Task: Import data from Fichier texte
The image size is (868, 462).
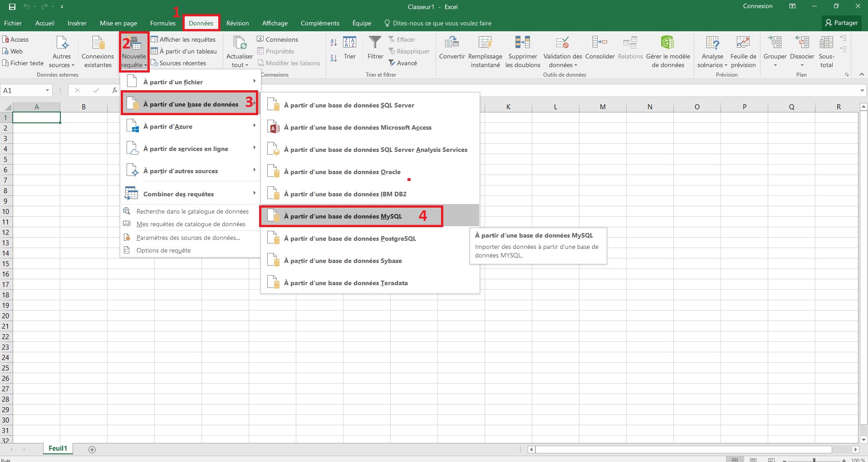Action: (x=23, y=63)
